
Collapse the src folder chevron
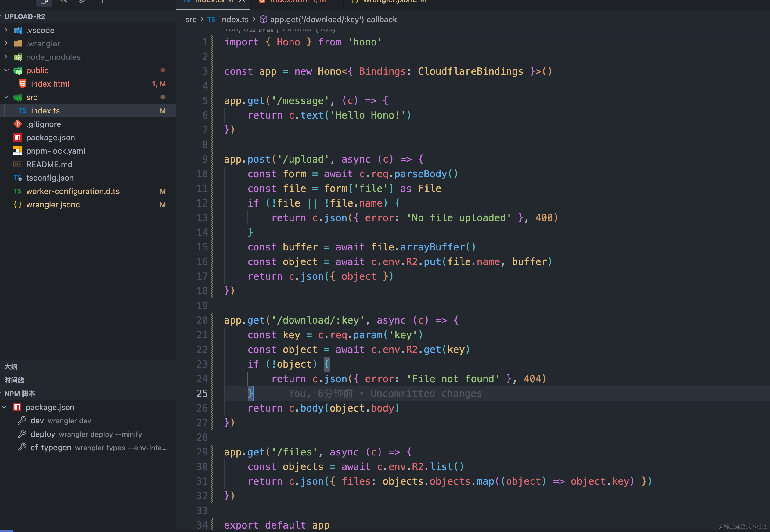click(x=6, y=97)
